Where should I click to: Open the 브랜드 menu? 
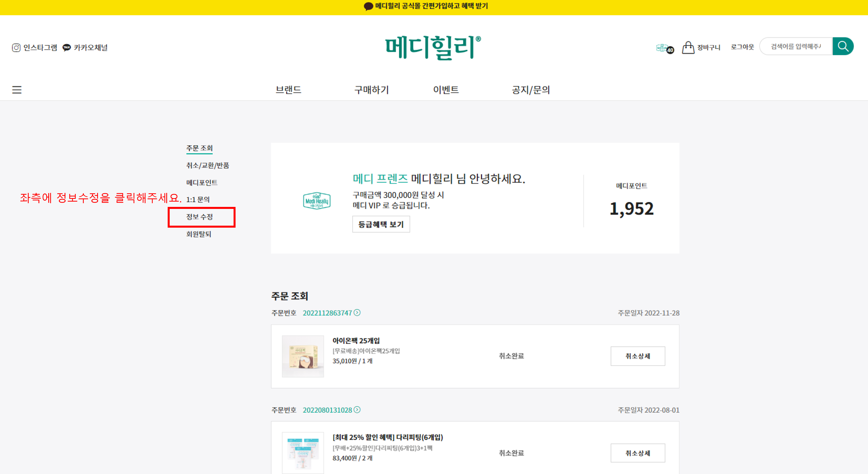[288, 90]
